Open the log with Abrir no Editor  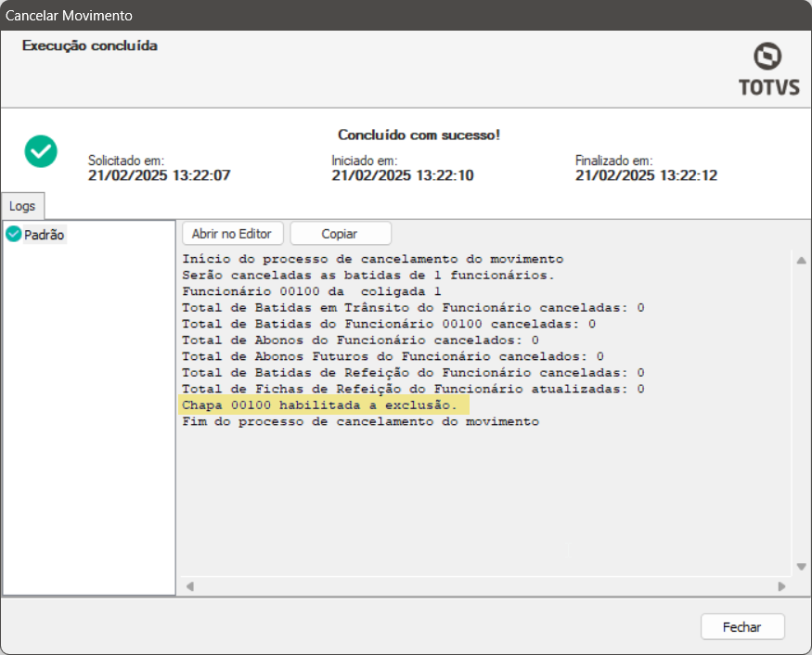tap(232, 234)
